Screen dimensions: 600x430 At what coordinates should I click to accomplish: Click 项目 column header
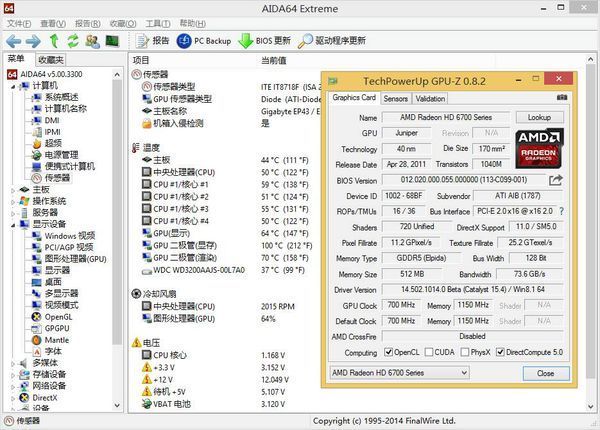coord(141,60)
